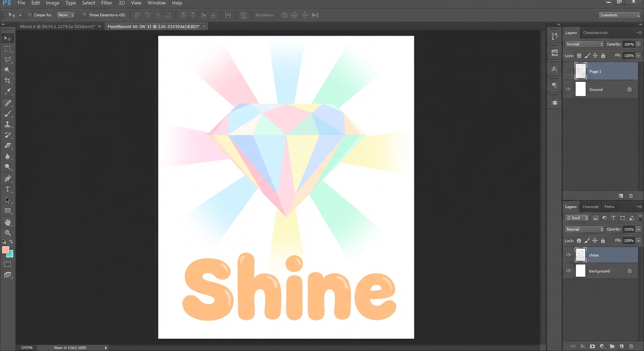This screenshot has height=351, width=644.
Task: Select the Zoom tool
Action: [8, 233]
